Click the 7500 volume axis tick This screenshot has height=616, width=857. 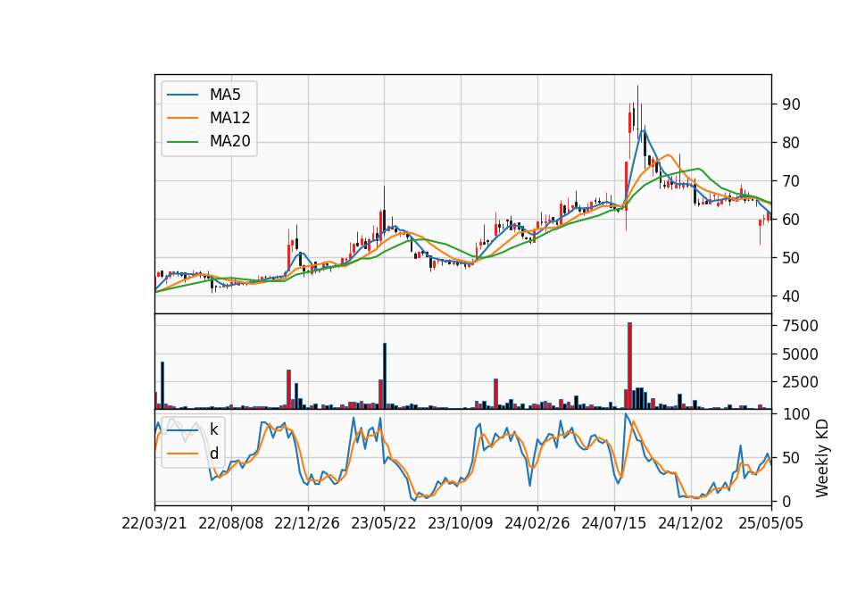pyautogui.click(x=801, y=326)
